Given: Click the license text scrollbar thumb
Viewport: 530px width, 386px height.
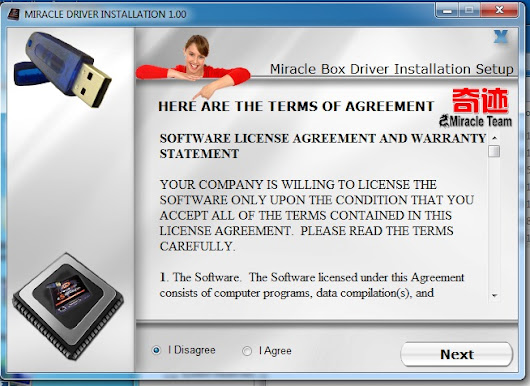Looking at the screenshot, I should 494,151.
